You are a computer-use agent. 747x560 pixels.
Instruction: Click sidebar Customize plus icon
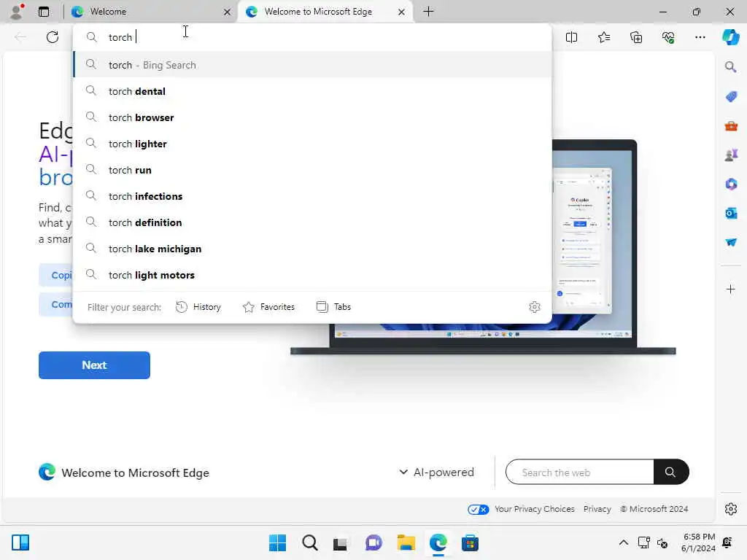coord(731,289)
